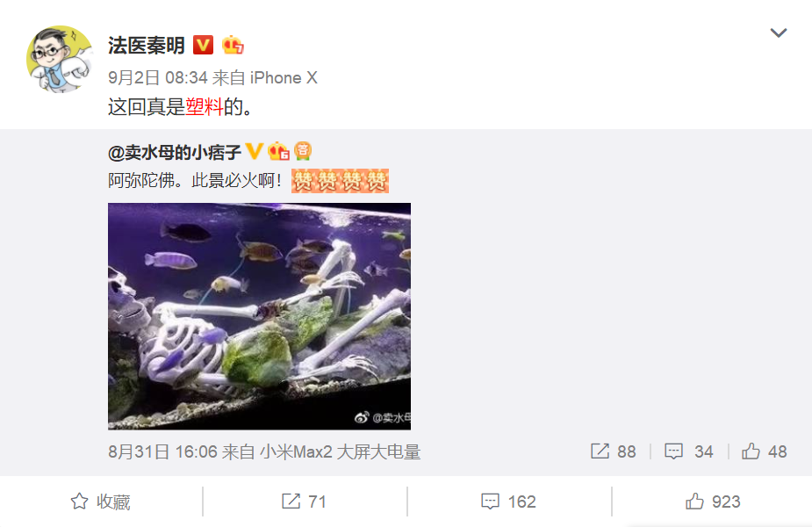Expand the 162 comments section
812x527 pixels.
coord(508,502)
